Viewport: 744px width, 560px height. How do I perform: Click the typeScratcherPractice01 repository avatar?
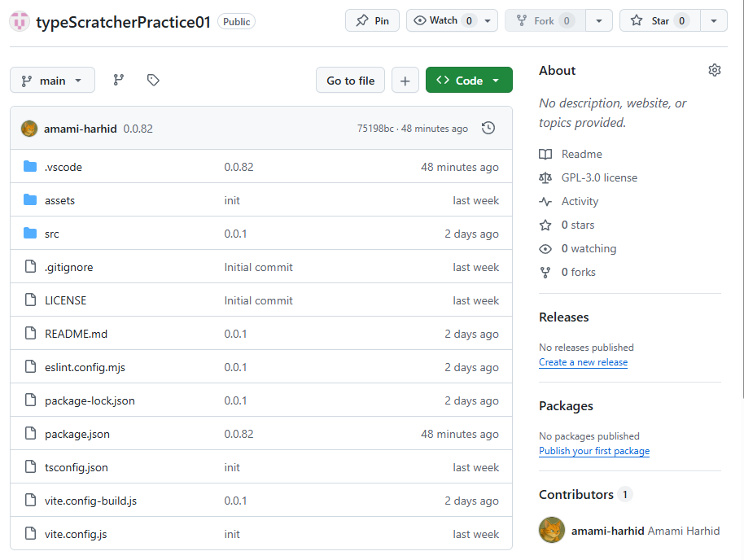tap(20, 21)
